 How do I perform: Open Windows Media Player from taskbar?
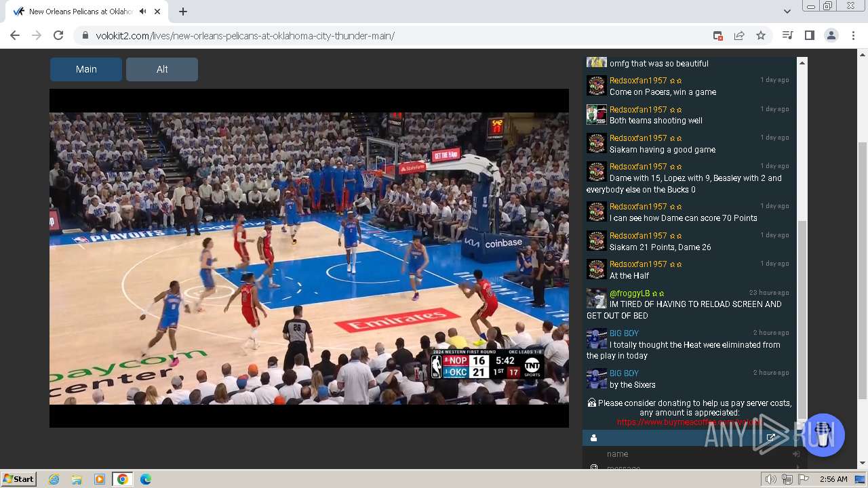100,479
